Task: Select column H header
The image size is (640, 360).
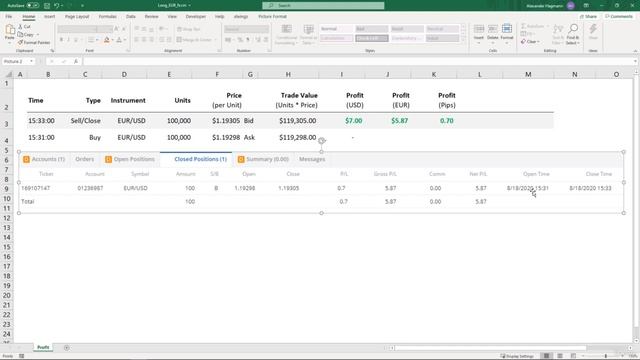Action: pyautogui.click(x=288, y=74)
